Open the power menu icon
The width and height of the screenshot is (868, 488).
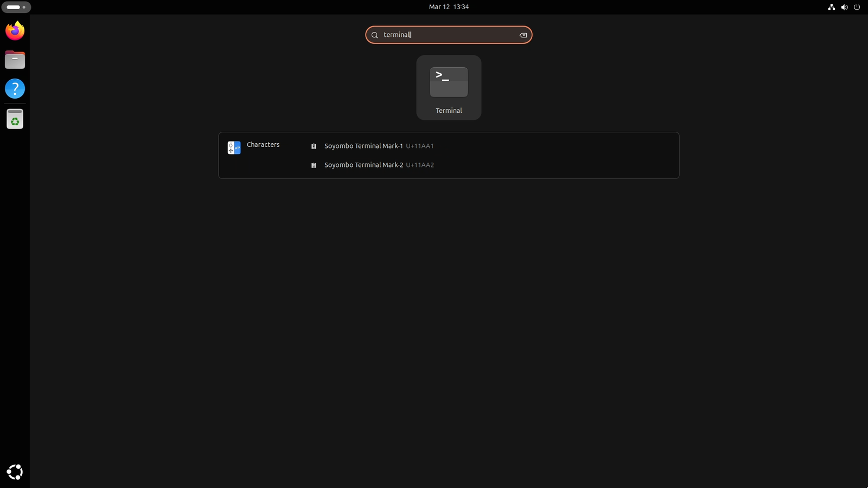point(857,7)
